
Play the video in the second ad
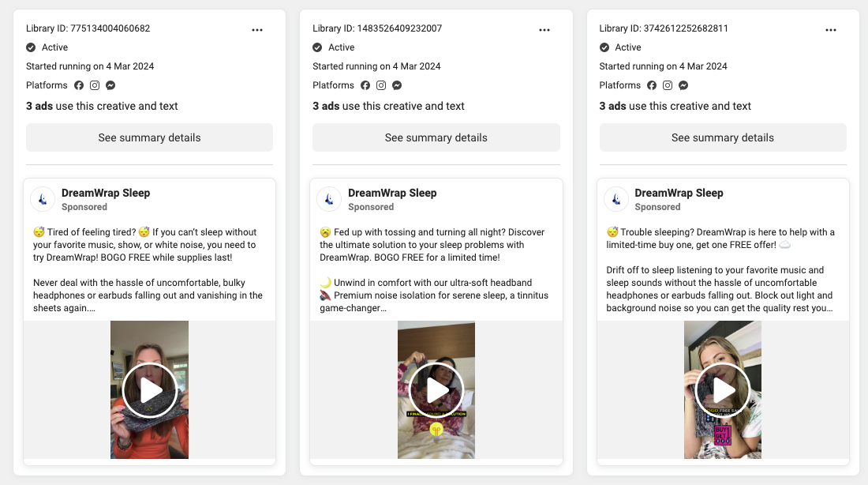click(436, 389)
